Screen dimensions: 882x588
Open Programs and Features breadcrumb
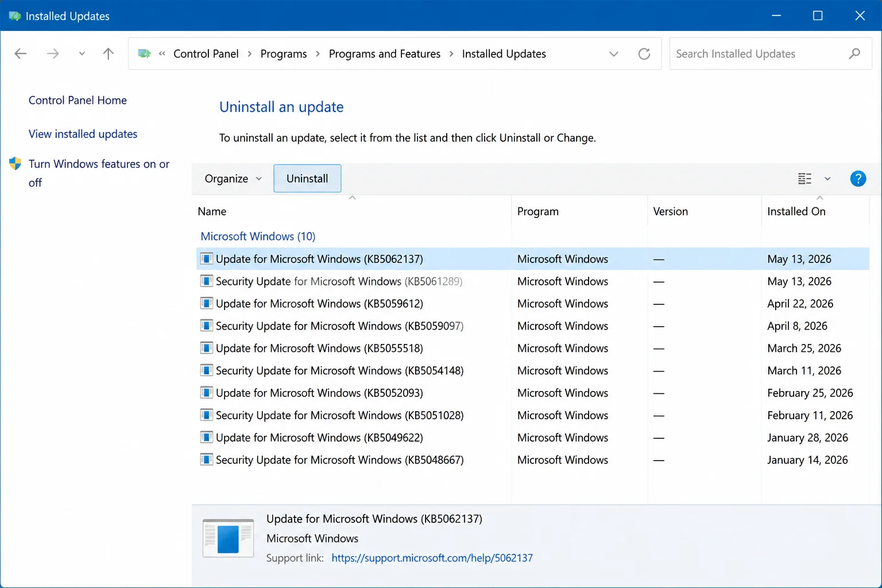pyautogui.click(x=385, y=54)
